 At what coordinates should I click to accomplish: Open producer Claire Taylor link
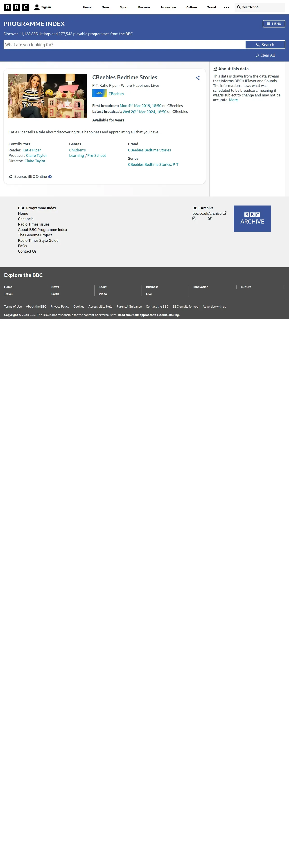click(36, 156)
